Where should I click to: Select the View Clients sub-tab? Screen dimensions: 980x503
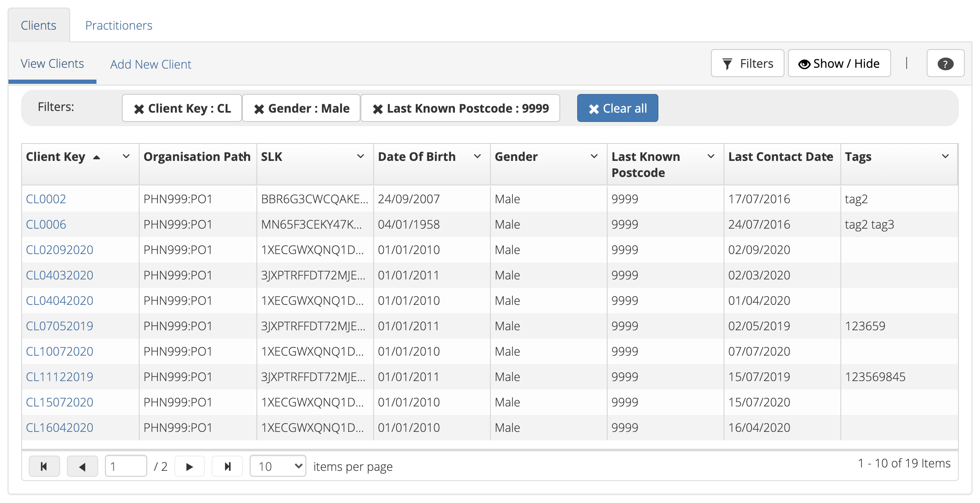click(52, 64)
